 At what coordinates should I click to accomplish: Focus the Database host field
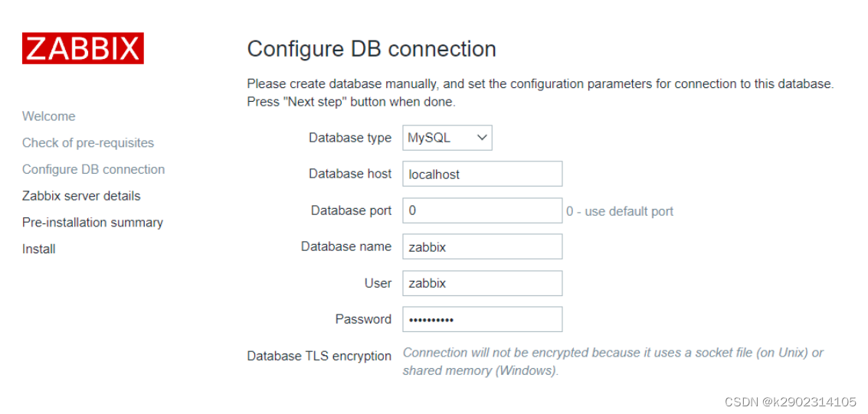[x=482, y=174]
